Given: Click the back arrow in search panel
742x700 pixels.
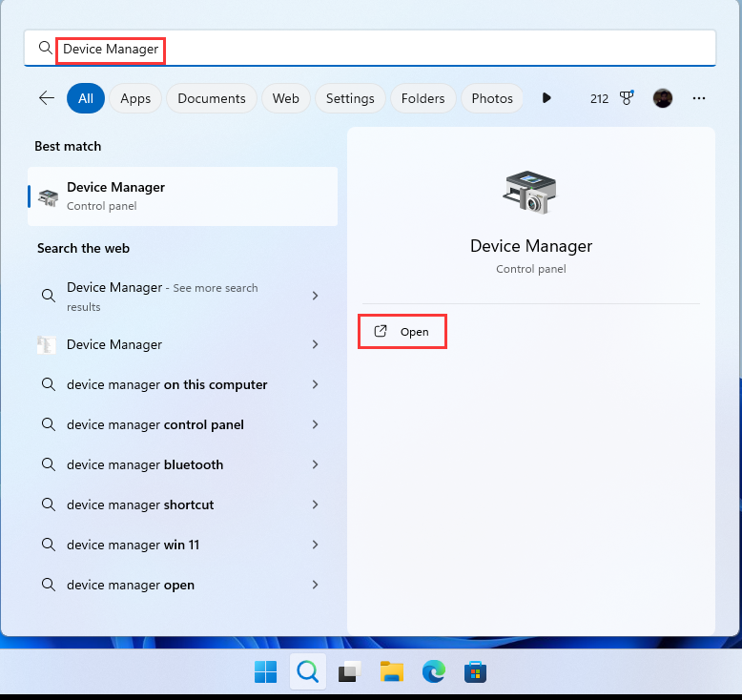Looking at the screenshot, I should click(47, 98).
